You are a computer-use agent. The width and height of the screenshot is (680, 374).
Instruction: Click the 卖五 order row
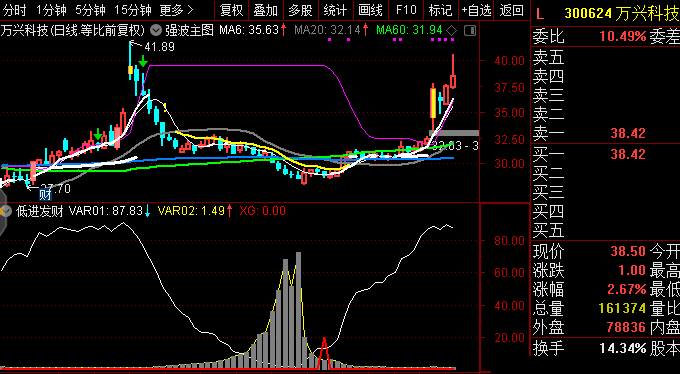click(x=606, y=57)
